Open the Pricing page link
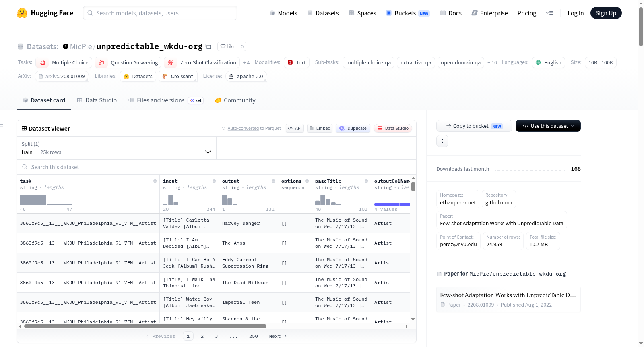Image resolution: width=644 pixels, height=347 pixels. (x=527, y=13)
